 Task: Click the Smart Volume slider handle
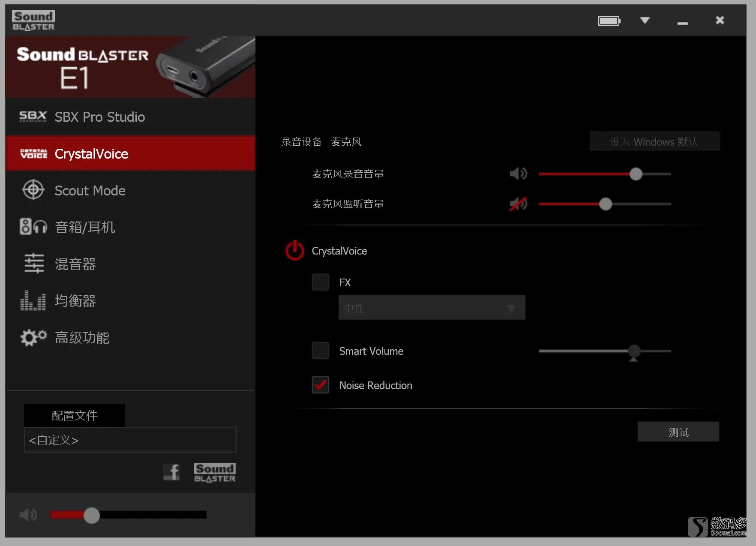click(x=634, y=351)
